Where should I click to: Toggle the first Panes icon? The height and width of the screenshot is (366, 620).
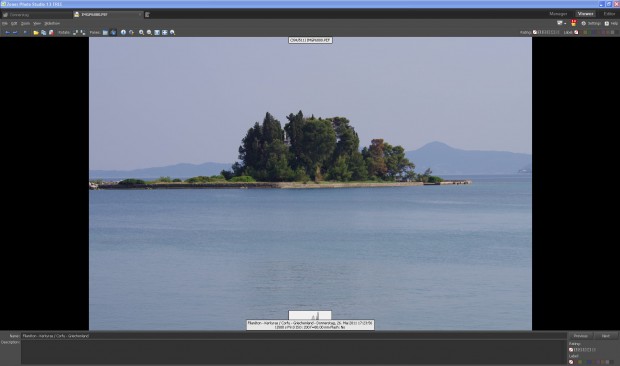(x=105, y=32)
